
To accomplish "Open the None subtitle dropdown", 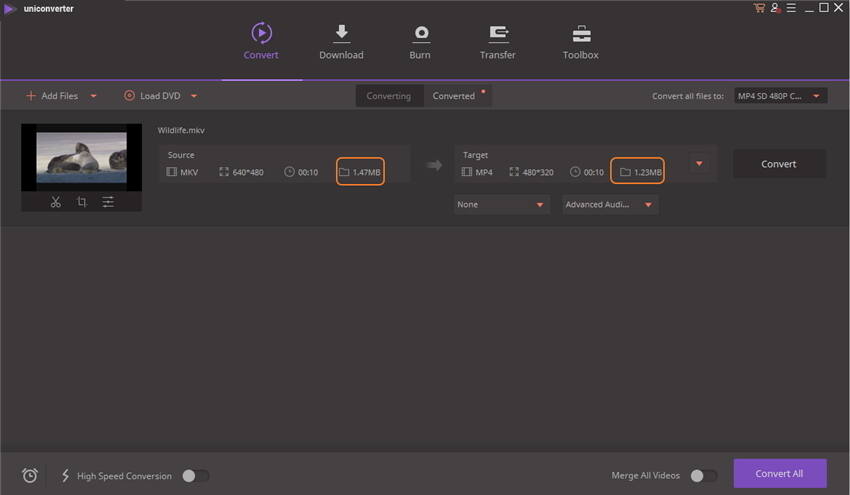I will 501,204.
